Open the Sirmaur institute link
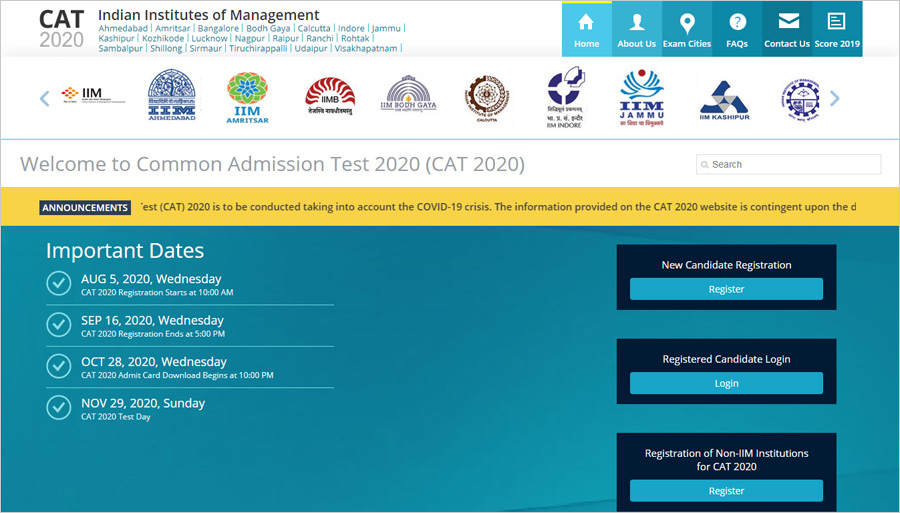 pyautogui.click(x=205, y=48)
